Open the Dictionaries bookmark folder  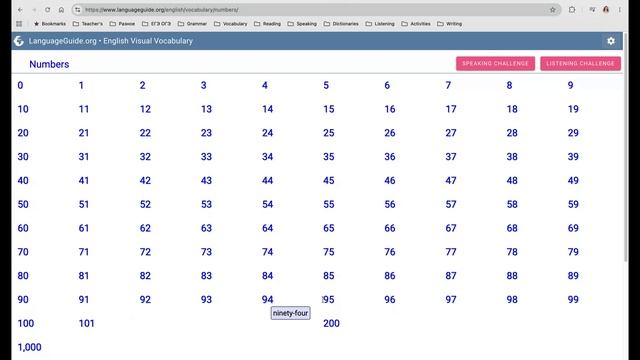341,24
